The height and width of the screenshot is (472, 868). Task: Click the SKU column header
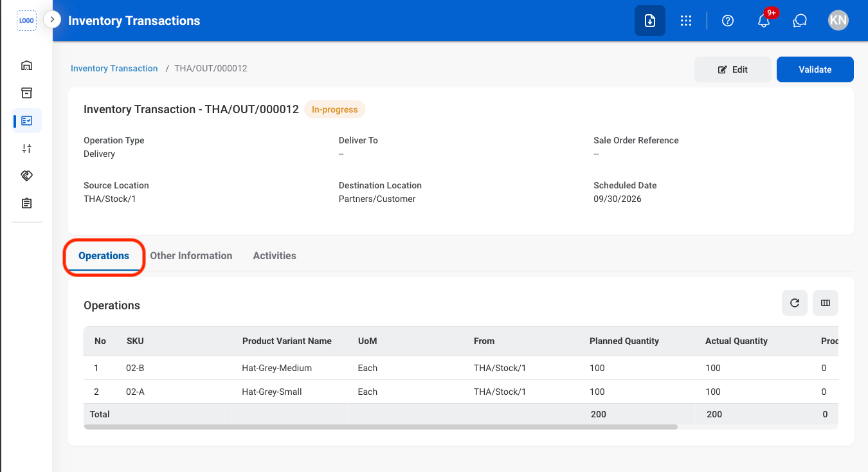click(135, 341)
